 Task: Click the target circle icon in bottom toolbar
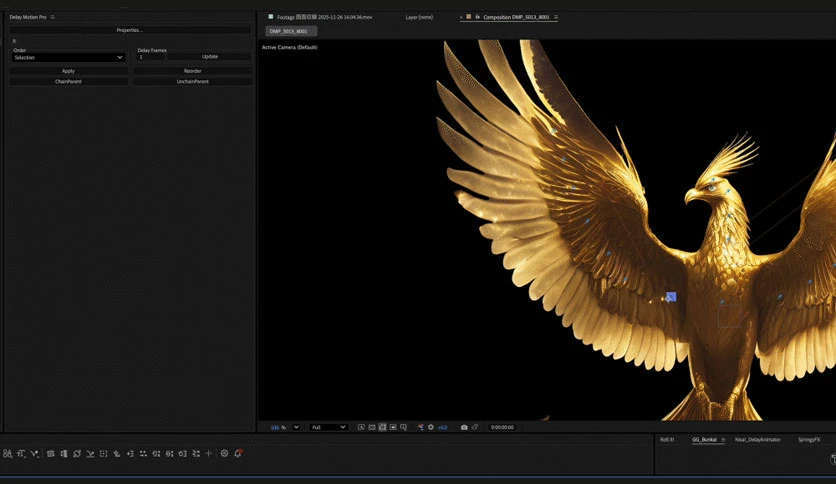tap(224, 454)
